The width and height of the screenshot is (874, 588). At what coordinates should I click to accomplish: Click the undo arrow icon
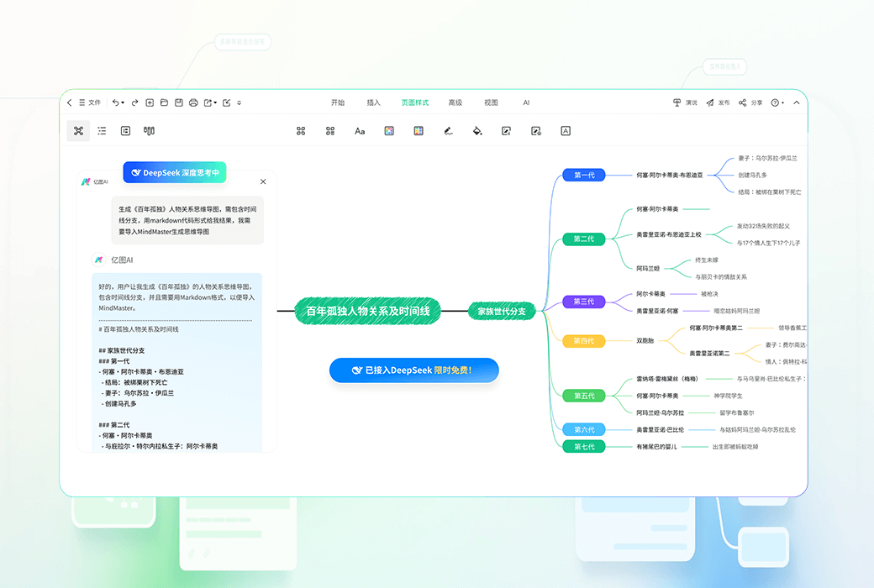115,102
